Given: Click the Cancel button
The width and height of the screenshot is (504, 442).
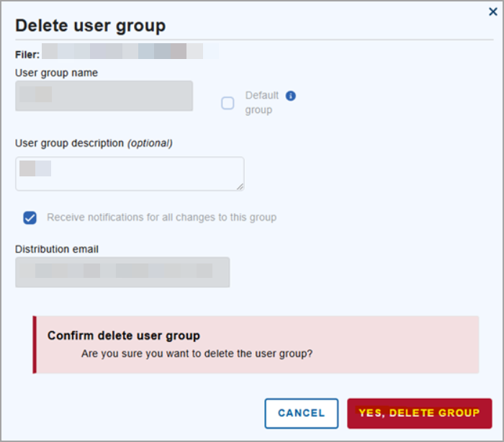Looking at the screenshot, I should [302, 413].
